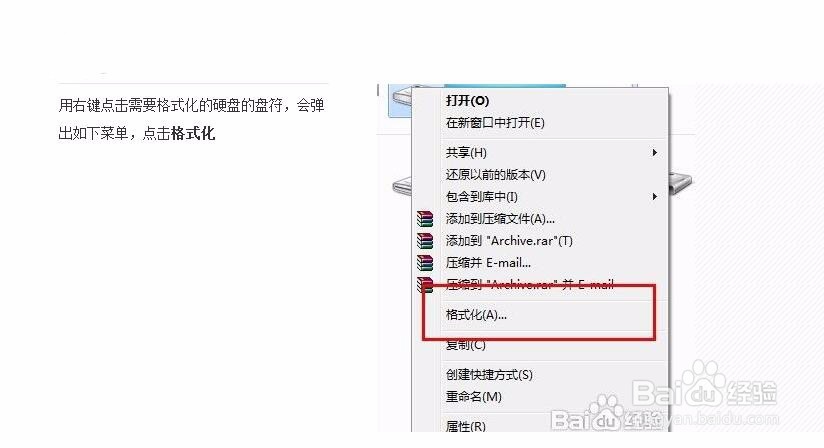Click 复制(C) in the context menu
The height and width of the screenshot is (448, 824).
pos(466,345)
